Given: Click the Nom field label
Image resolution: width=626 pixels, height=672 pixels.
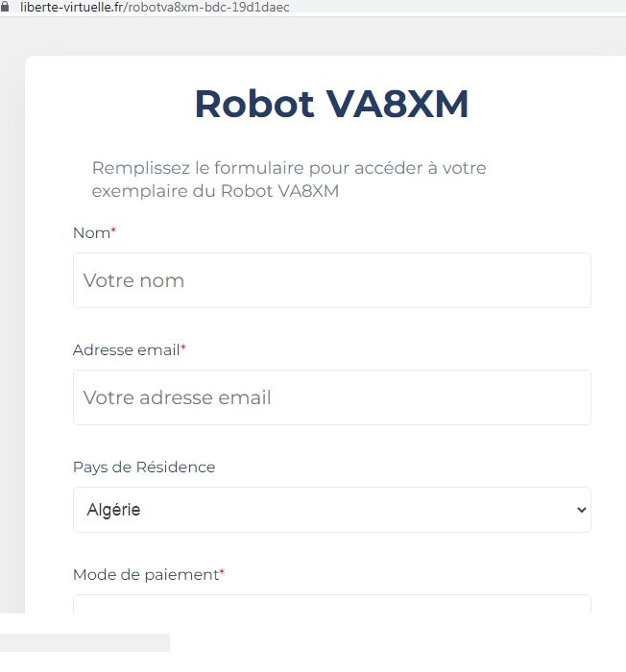Looking at the screenshot, I should [x=92, y=232].
